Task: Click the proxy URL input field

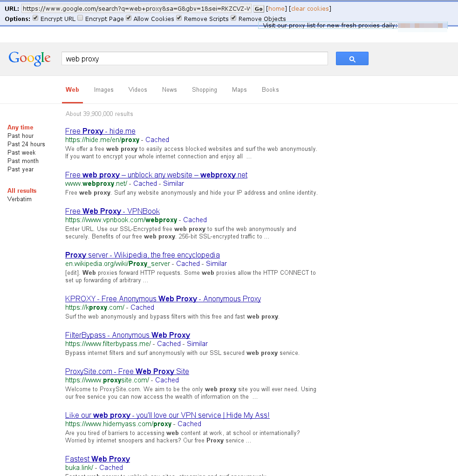Action: [137, 8]
